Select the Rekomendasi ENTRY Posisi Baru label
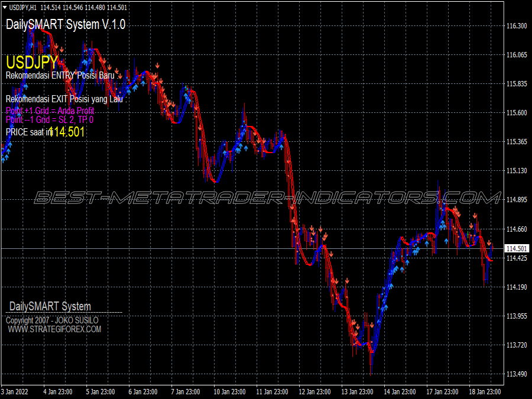This screenshot has width=532, height=399. click(x=62, y=75)
